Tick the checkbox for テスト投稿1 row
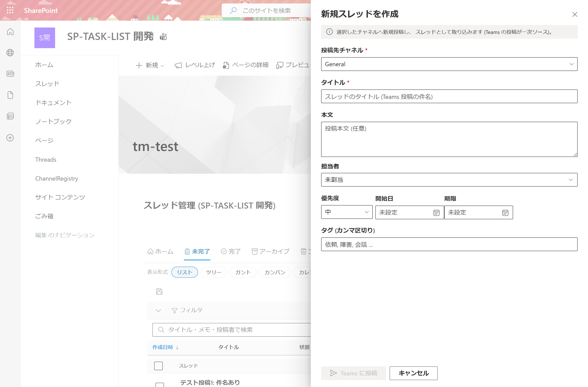This screenshot has width=588, height=387. pyautogui.click(x=160, y=385)
